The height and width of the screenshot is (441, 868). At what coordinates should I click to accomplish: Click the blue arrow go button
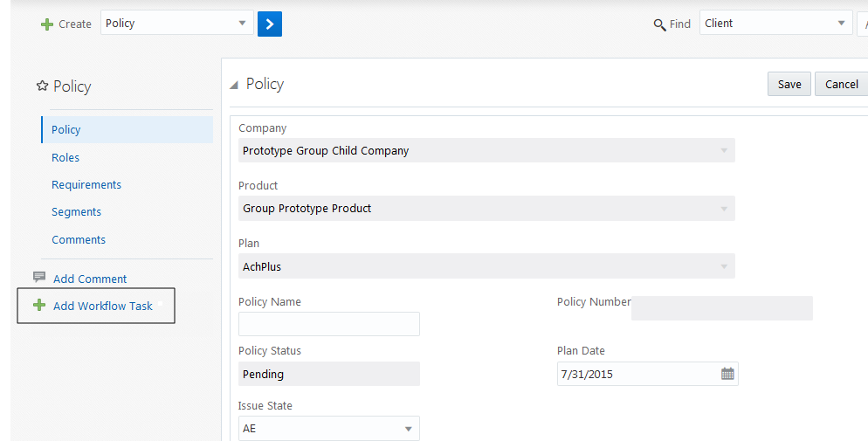pyautogui.click(x=270, y=24)
